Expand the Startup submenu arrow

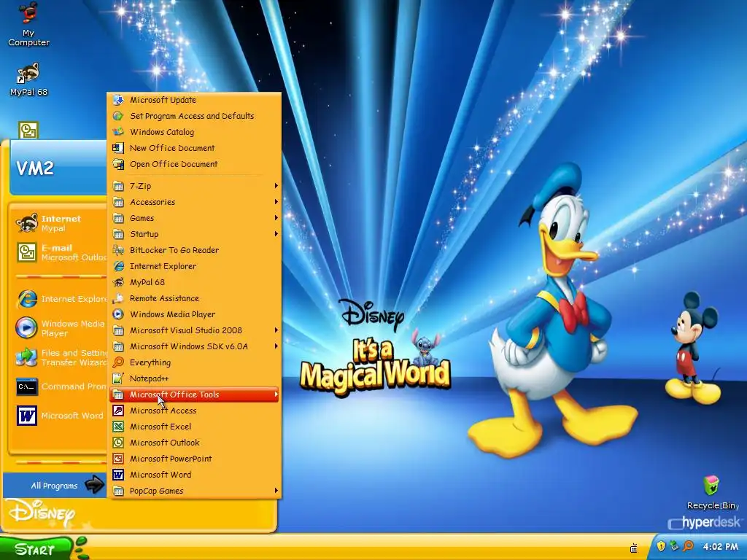click(276, 234)
